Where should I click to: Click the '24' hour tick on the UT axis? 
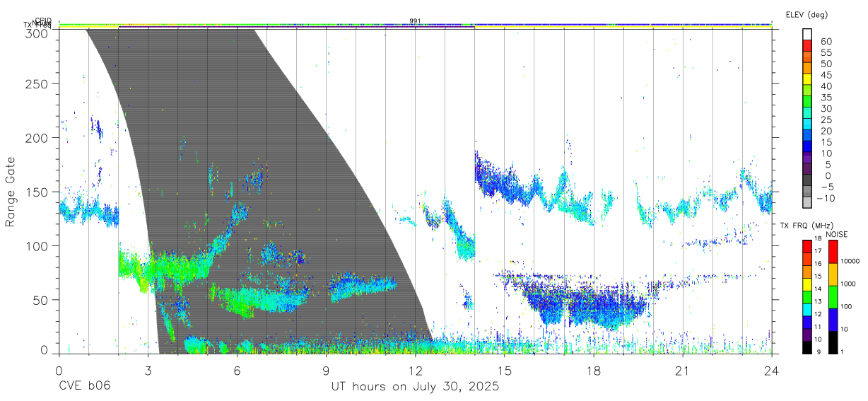point(772,370)
